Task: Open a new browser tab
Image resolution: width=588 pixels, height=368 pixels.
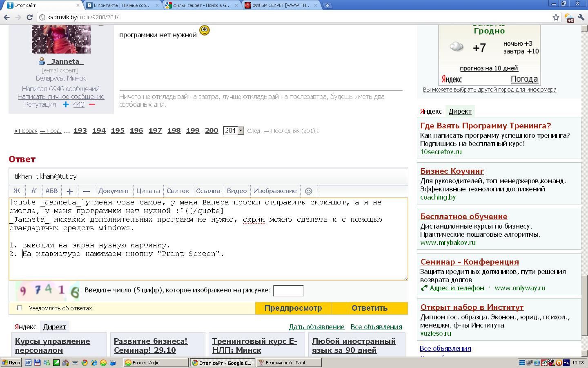Action: click(327, 5)
